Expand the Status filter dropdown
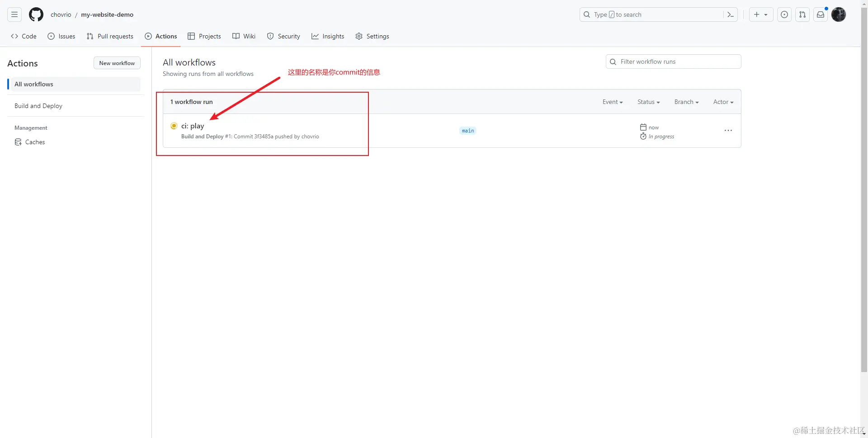This screenshot has width=868, height=438. (649, 102)
